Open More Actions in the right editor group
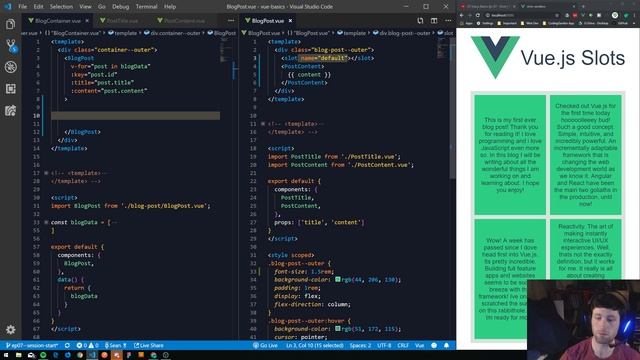The width and height of the screenshot is (640, 360). 448,21
